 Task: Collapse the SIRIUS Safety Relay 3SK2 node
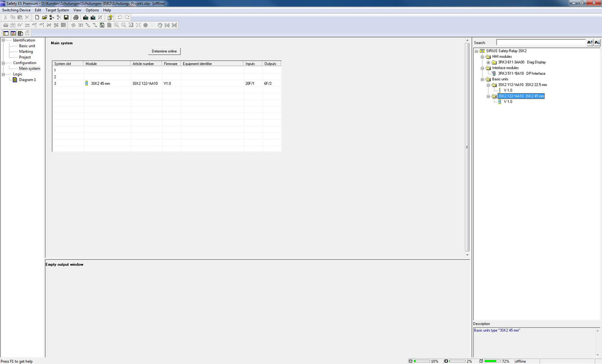point(476,51)
